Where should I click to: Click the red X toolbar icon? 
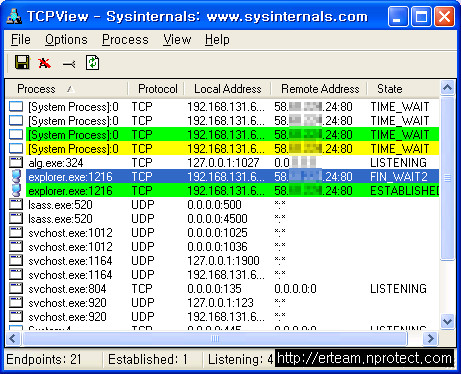[x=44, y=63]
